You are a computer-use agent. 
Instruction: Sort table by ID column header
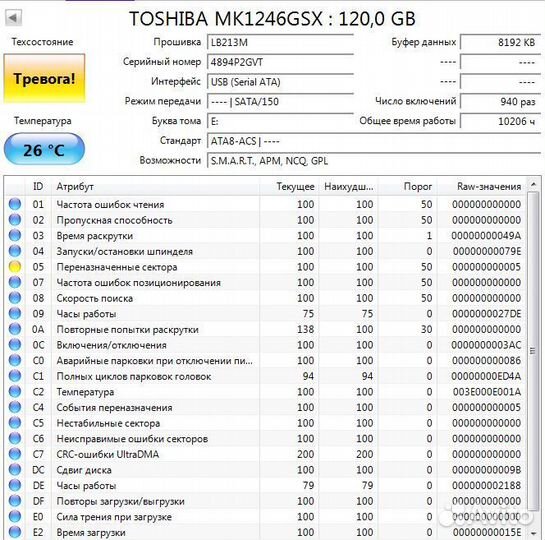38,187
